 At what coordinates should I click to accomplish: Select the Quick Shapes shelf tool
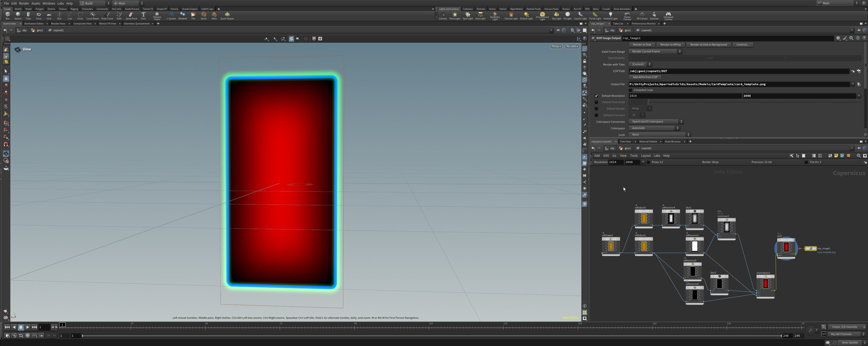coord(227,15)
